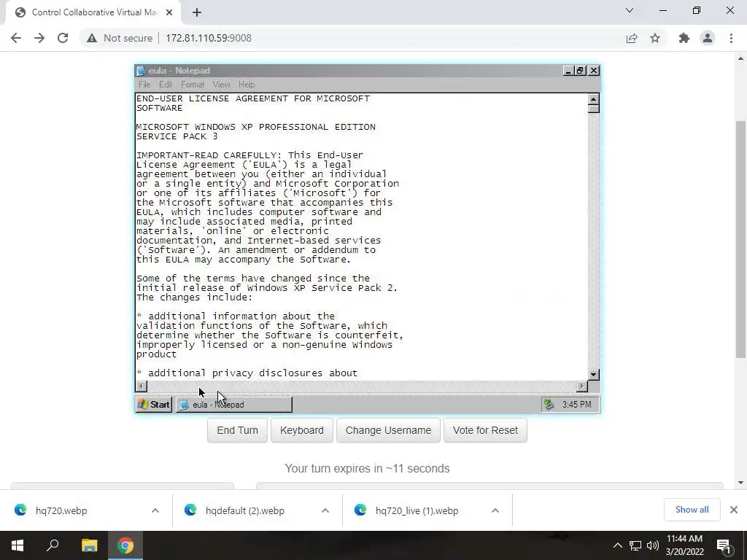Click the browser page scrollbar thumb
The height and width of the screenshot is (560, 747).
[740, 239]
